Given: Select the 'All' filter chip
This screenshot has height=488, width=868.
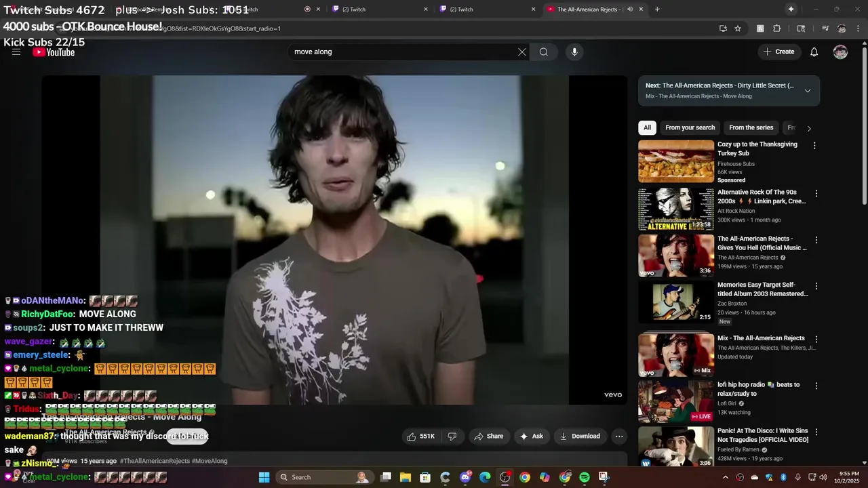Looking at the screenshot, I should 648,127.
